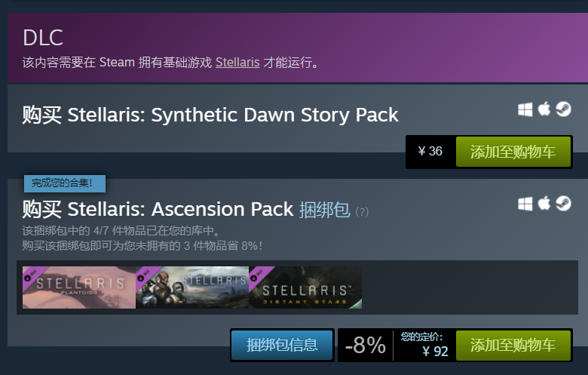
Task: Click Steam icon for Synthetic Dawn Story Pack
Action: point(563,109)
